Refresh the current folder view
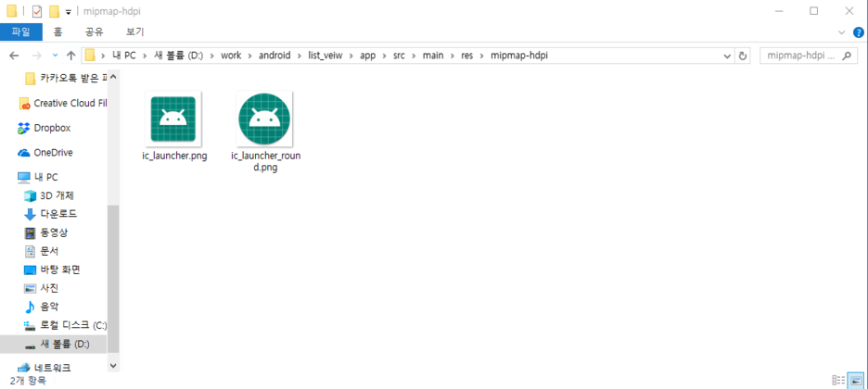 point(743,56)
